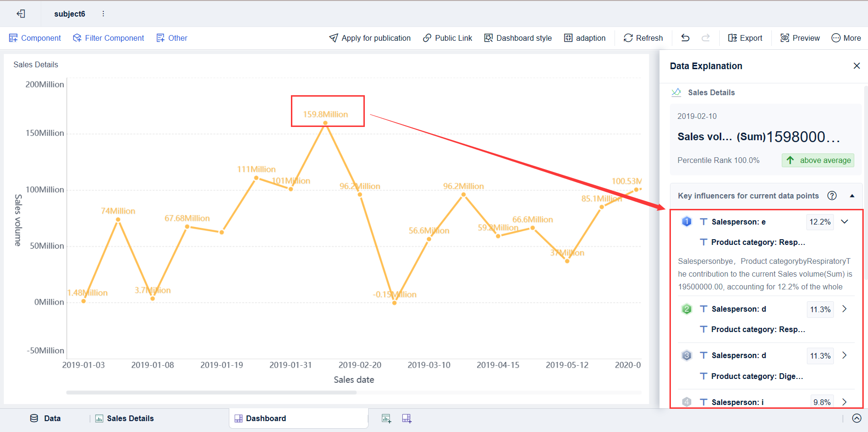
Task: Click the adaption icon
Action: click(585, 38)
